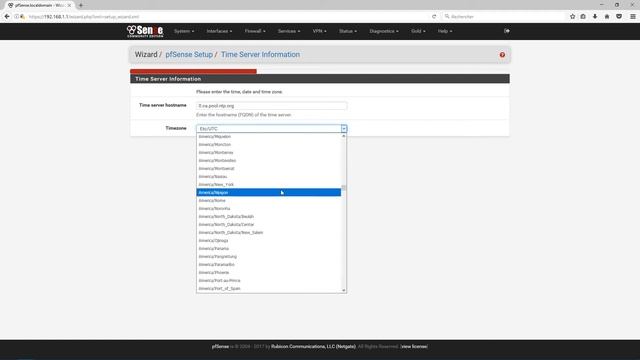Select America/Moncton timezone option
This screenshot has height=360, width=640.
[x=269, y=144]
